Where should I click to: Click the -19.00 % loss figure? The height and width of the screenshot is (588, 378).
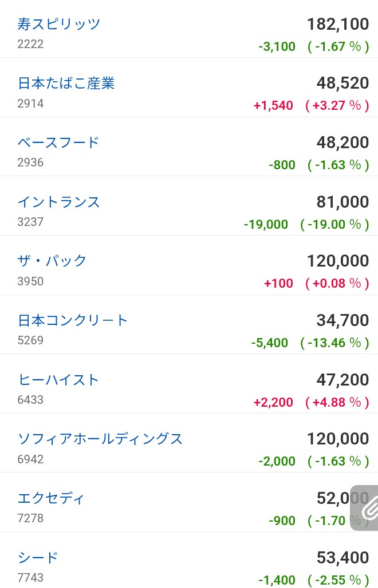click(335, 224)
